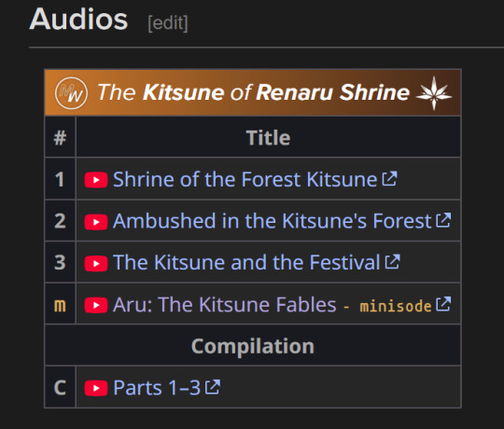Click YouTube icon beside The Kitsune and the Festival
504x429 pixels.
[x=96, y=263]
